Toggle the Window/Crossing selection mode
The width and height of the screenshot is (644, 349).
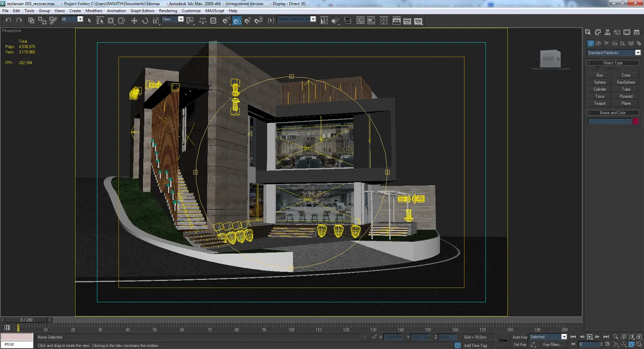point(121,20)
